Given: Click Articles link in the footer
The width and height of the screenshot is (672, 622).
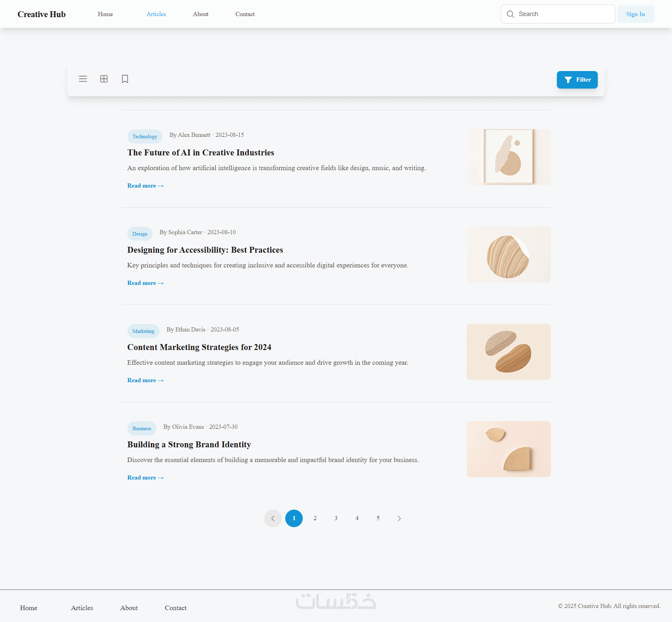Looking at the screenshot, I should click(x=82, y=608).
